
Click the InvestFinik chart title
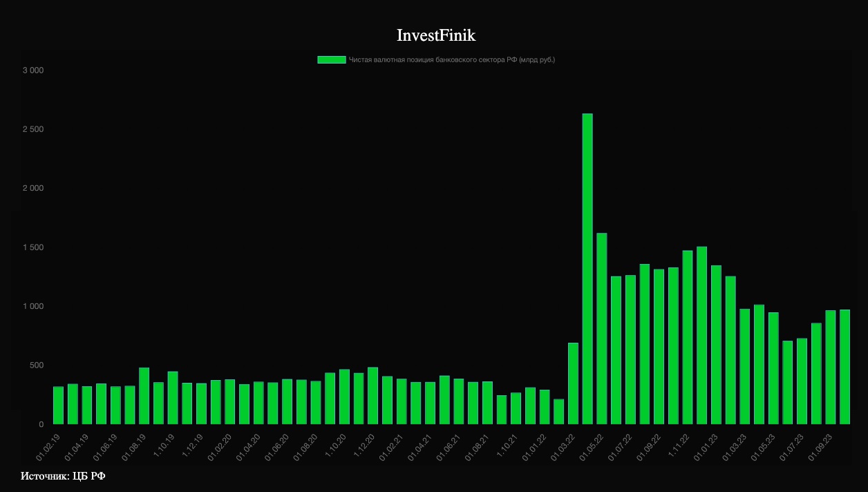(x=436, y=36)
